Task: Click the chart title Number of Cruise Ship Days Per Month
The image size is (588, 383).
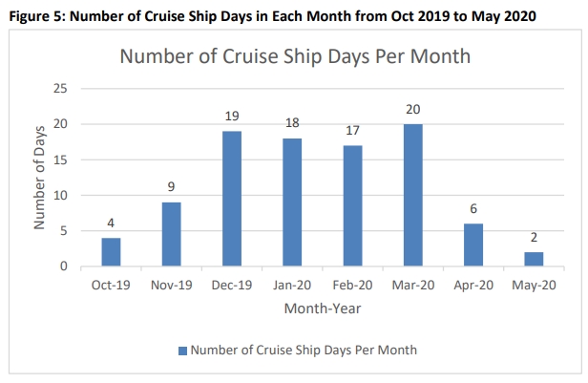Action: click(x=295, y=56)
